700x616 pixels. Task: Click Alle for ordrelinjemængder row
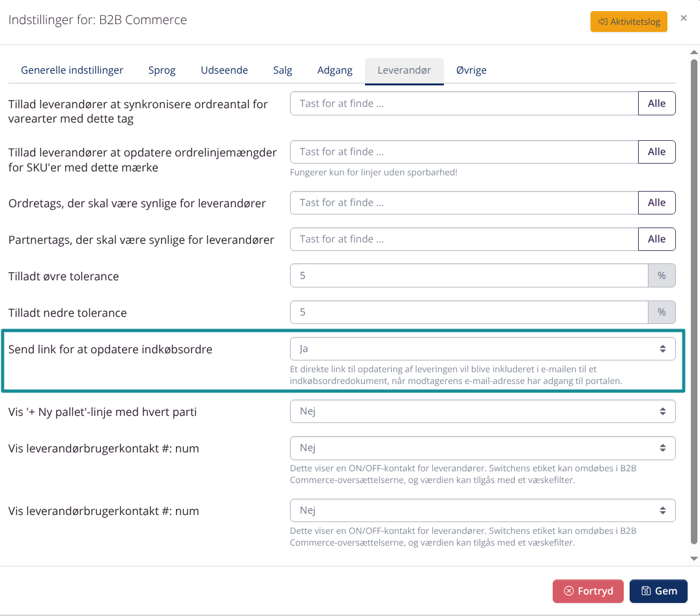coord(657,152)
